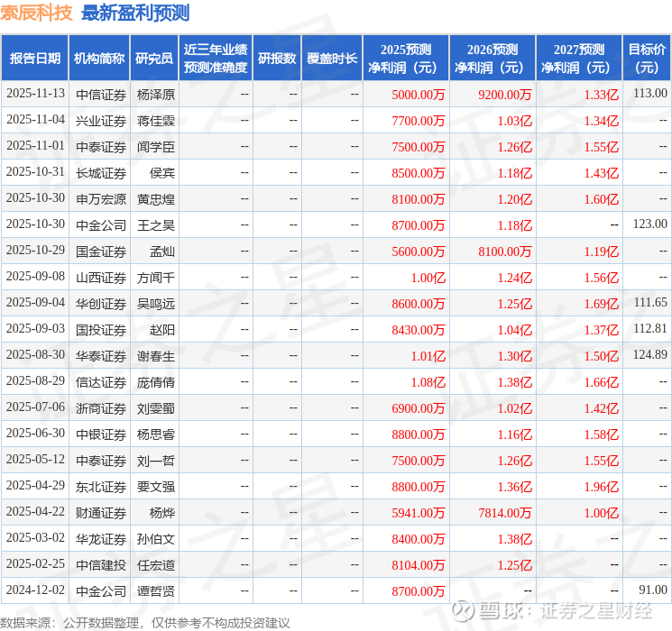Image resolution: width=672 pixels, height=631 pixels.
Task: Click the 目标价 column header
Action: (x=647, y=59)
